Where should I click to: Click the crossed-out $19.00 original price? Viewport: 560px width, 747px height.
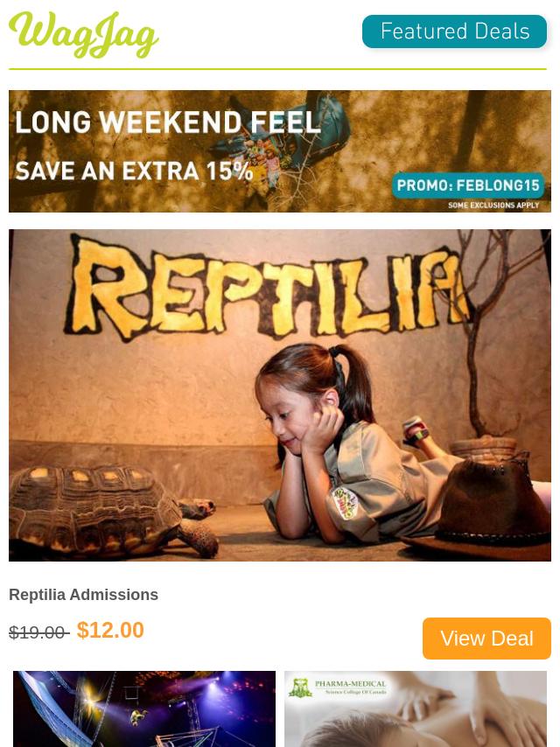tap(39, 632)
